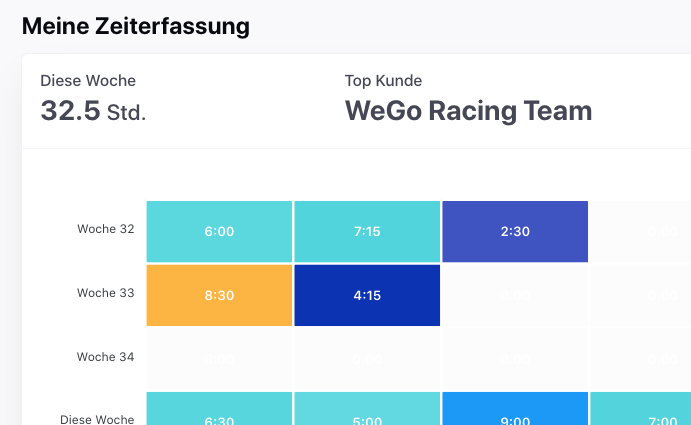
Task: Select the Diese Woche heatmap row label
Action: point(97,419)
